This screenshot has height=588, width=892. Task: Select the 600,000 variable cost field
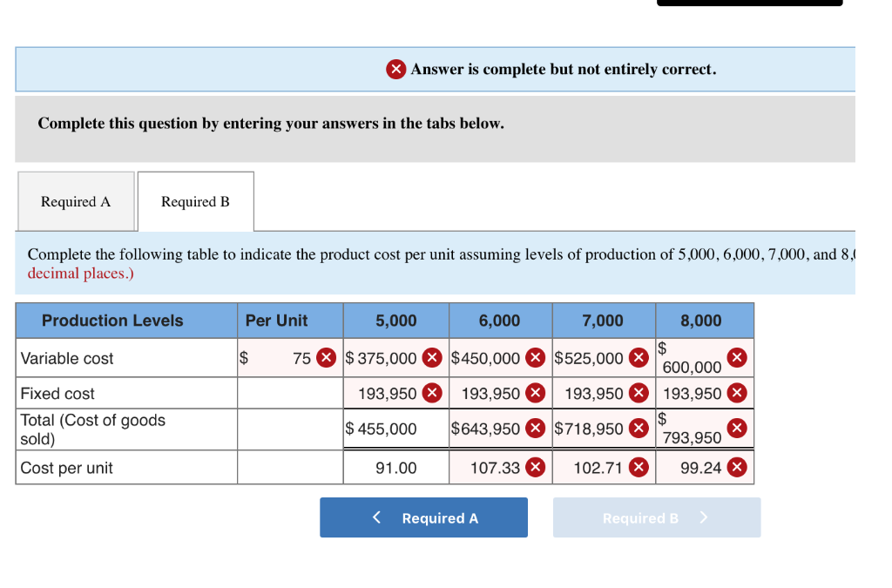coord(705,358)
